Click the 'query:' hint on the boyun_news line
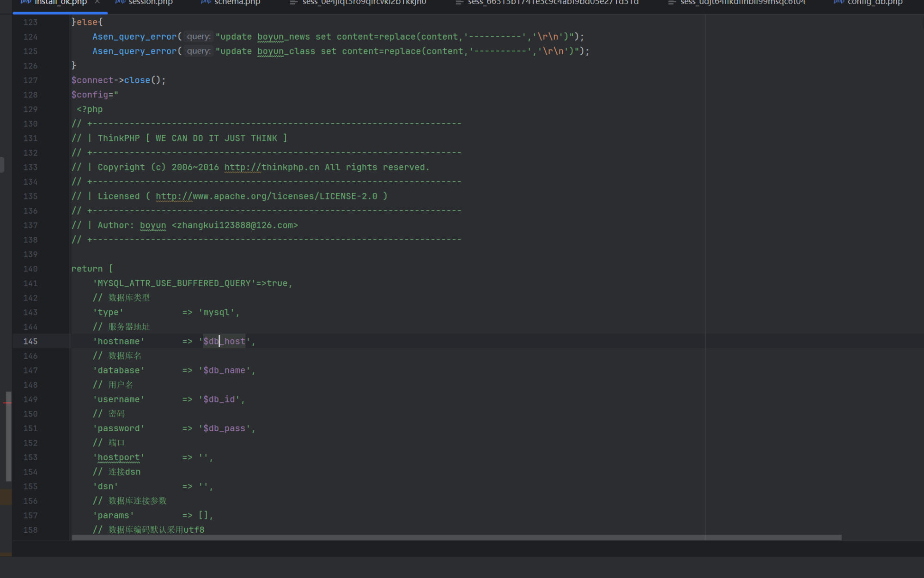Image resolution: width=924 pixels, height=578 pixels. tap(199, 36)
